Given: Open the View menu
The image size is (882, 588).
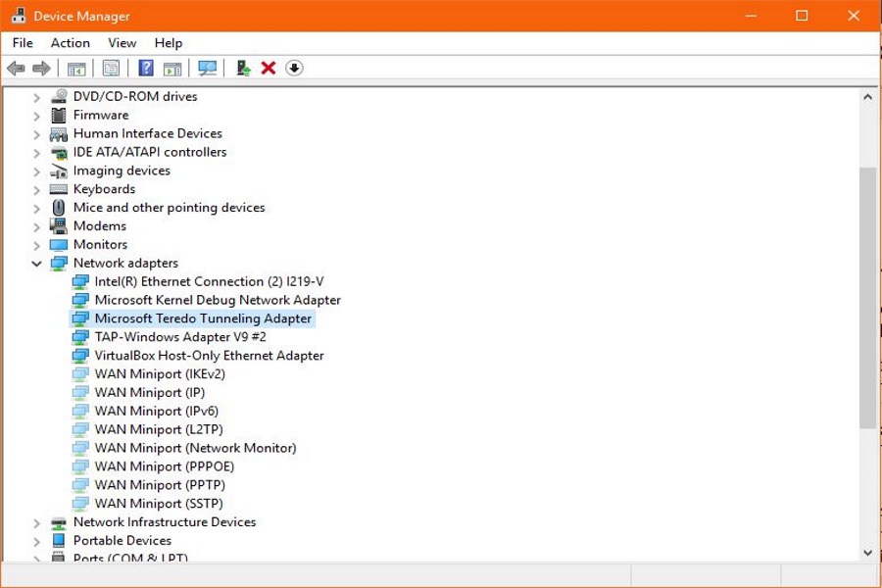Looking at the screenshot, I should [122, 43].
